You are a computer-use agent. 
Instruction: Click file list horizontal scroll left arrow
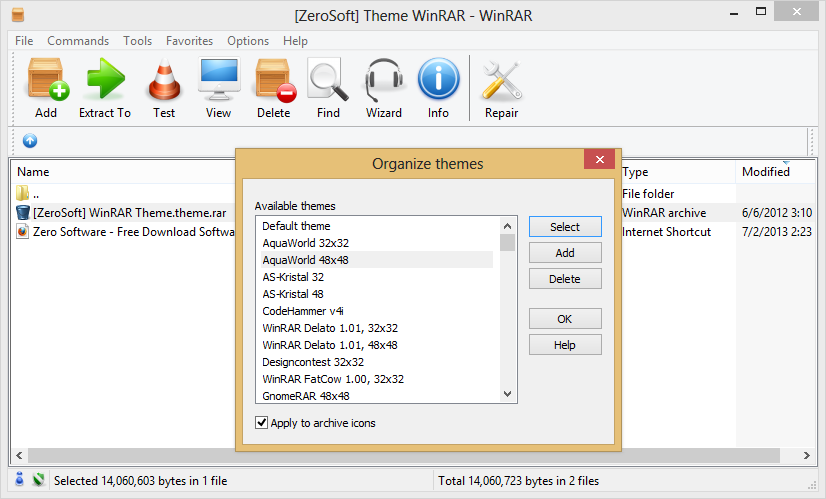[19, 455]
